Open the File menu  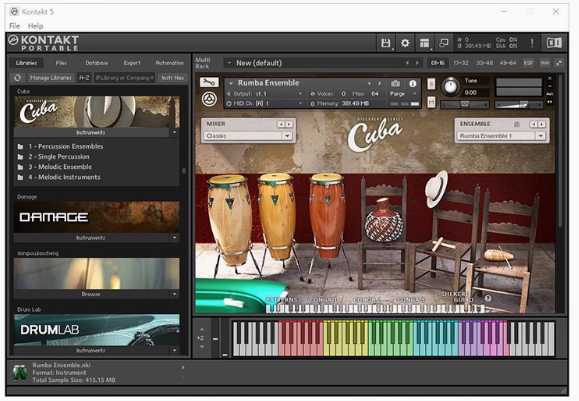14,26
